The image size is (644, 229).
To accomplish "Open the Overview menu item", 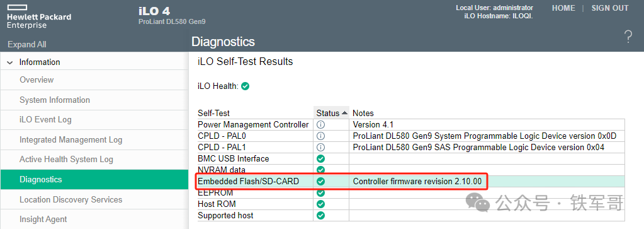I will coord(37,80).
